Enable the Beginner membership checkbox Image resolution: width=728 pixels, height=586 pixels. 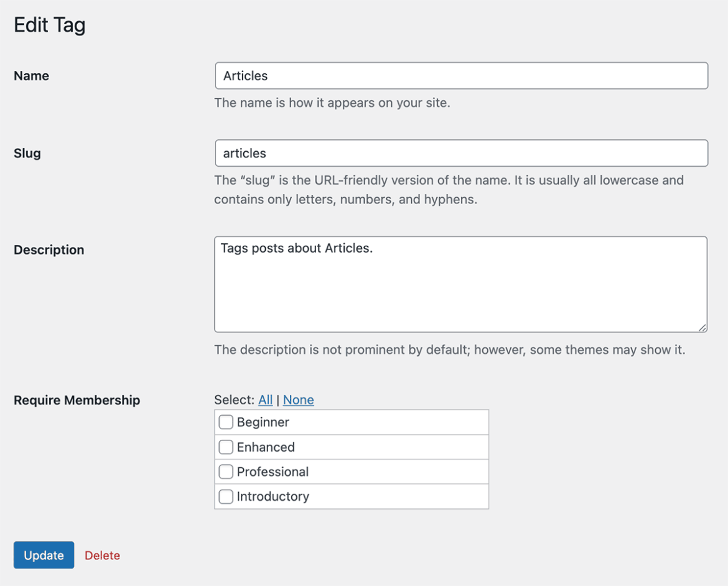226,422
